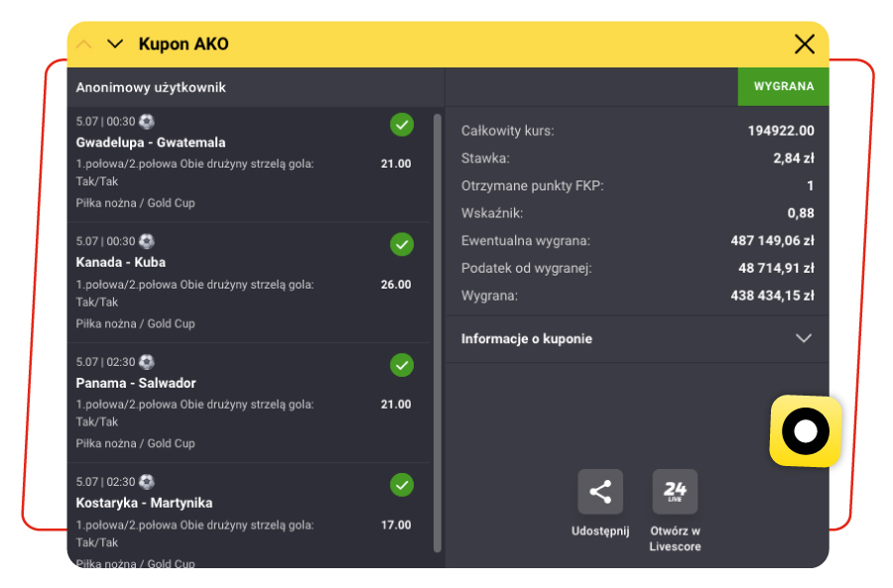The image size is (893, 588).
Task: Click soccer ball icon beside Gwadelupa - Gwatemala
Action: pyautogui.click(x=147, y=121)
